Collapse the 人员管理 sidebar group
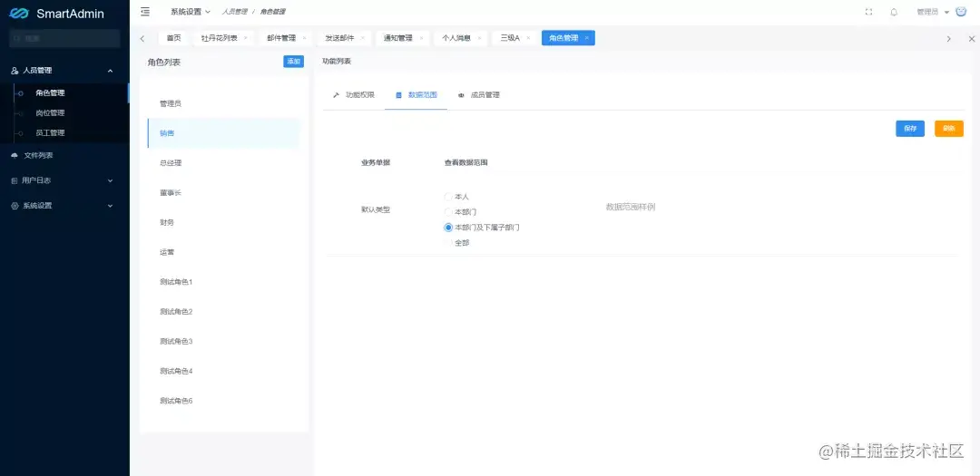The image size is (980, 476). (x=64, y=72)
